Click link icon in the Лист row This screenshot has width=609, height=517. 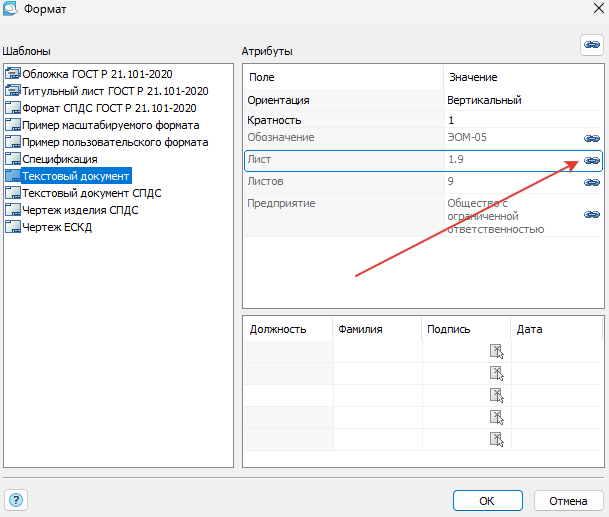(x=591, y=160)
